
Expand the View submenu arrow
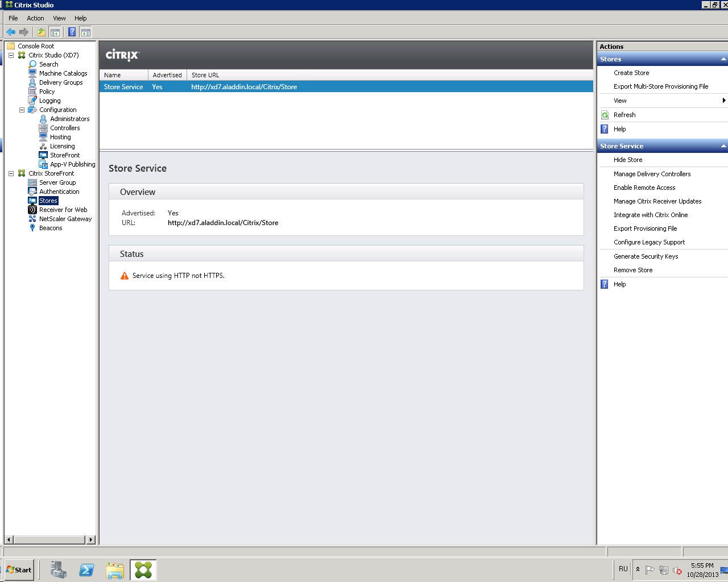tap(724, 101)
